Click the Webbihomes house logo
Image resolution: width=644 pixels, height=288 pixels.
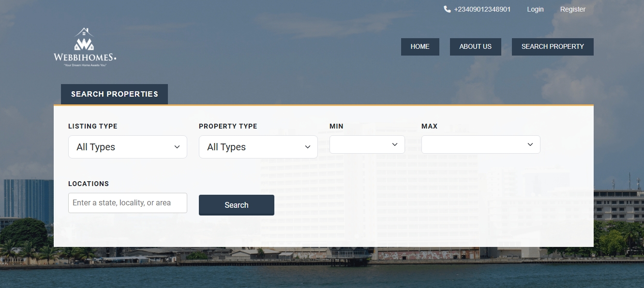85,47
